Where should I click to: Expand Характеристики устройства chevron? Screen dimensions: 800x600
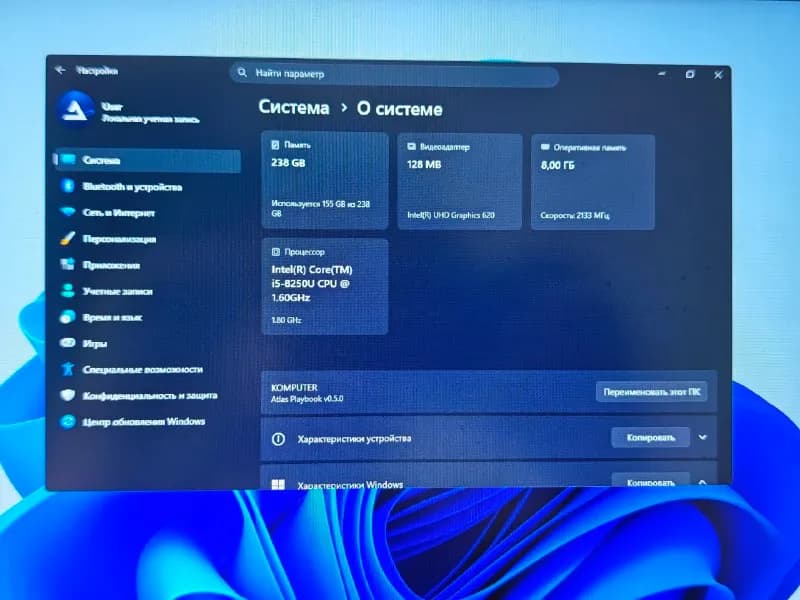click(703, 437)
